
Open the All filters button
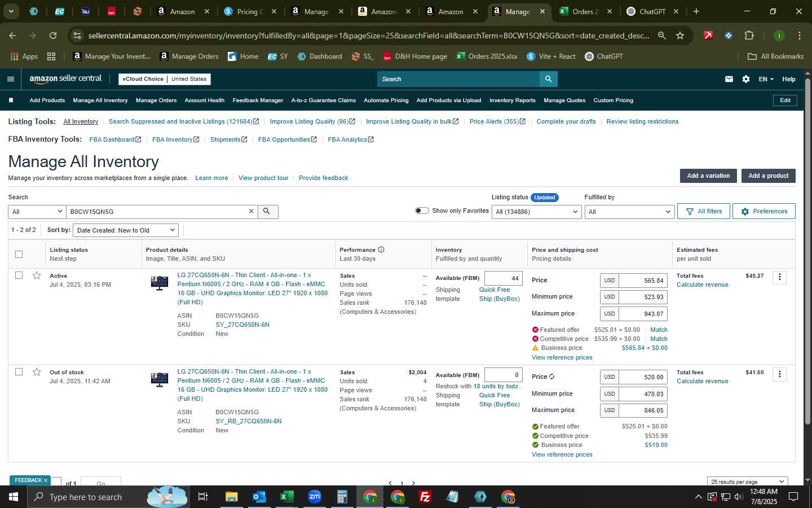[x=704, y=211]
